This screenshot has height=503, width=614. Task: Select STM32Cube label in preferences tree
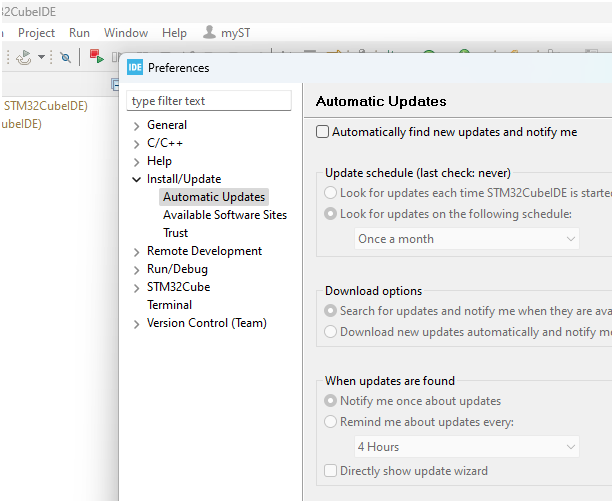178,287
